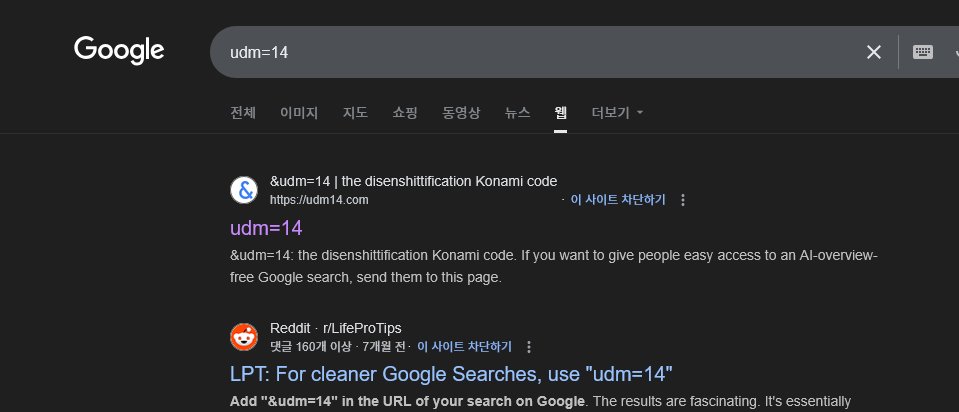Switch to the 쇼핑 tab
The width and height of the screenshot is (959, 412).
405,113
